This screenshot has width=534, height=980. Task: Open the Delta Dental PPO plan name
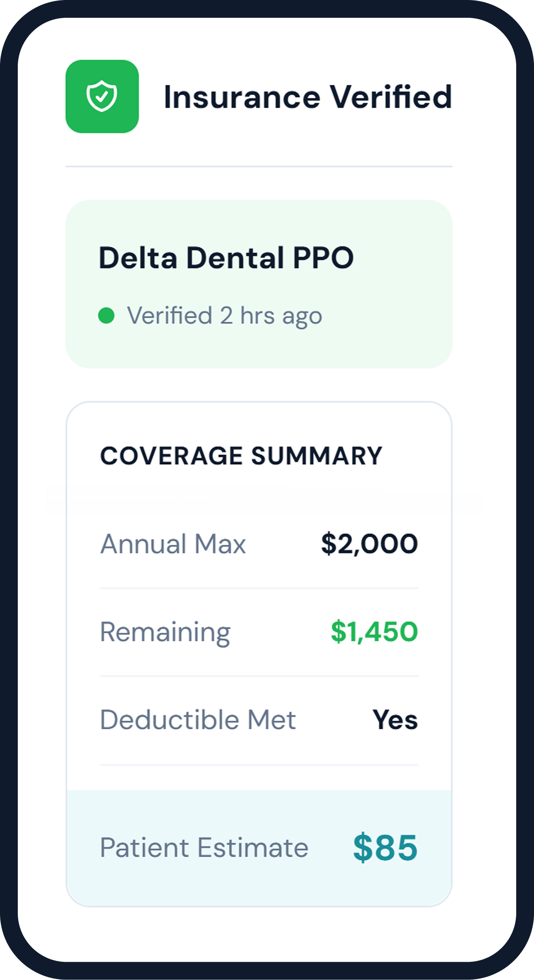pyautogui.click(x=226, y=258)
